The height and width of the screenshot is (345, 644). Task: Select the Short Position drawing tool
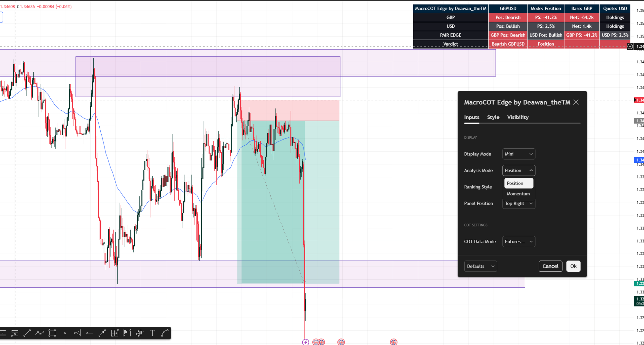point(15,333)
